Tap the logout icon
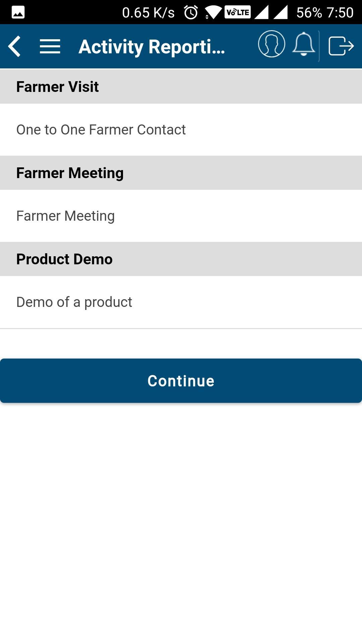The height and width of the screenshot is (644, 362). tap(341, 46)
